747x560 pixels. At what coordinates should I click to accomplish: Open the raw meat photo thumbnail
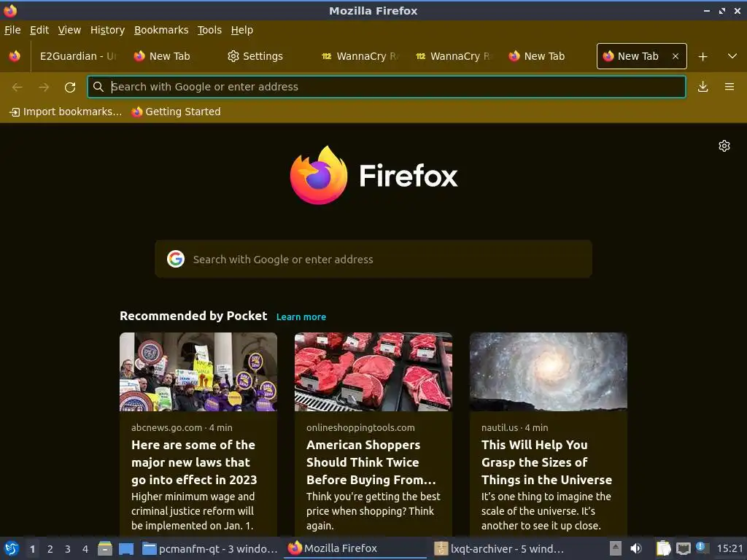[373, 372]
